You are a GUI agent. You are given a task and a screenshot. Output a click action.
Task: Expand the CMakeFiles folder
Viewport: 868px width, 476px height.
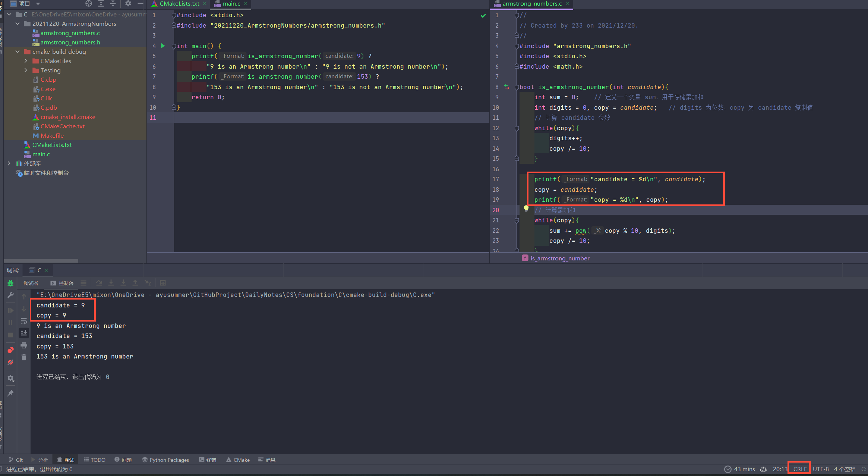pyautogui.click(x=26, y=61)
